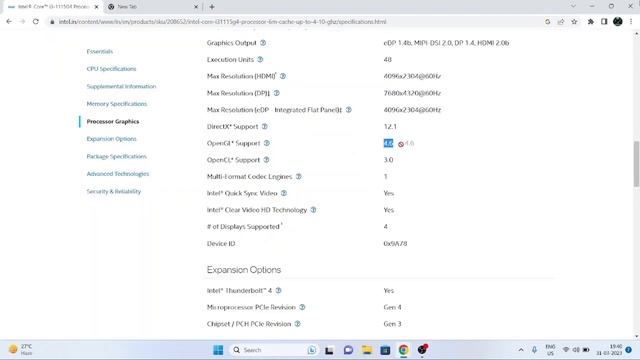Click the Expansion Options heading
640x360 pixels.
[244, 270]
